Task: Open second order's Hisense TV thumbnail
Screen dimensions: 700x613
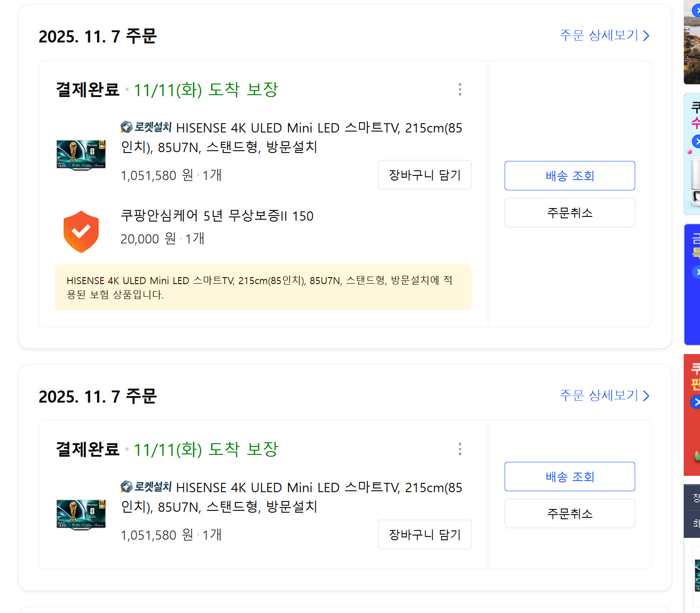Action: point(81,515)
